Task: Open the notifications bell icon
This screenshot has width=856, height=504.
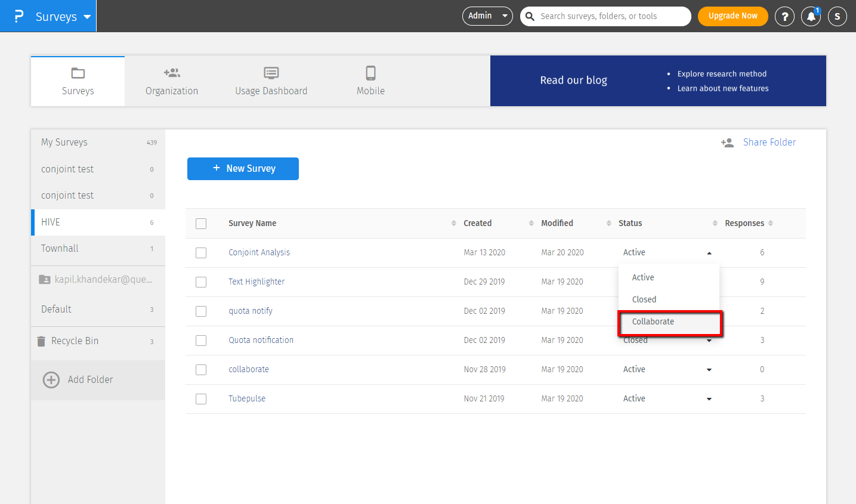Action: tap(811, 17)
